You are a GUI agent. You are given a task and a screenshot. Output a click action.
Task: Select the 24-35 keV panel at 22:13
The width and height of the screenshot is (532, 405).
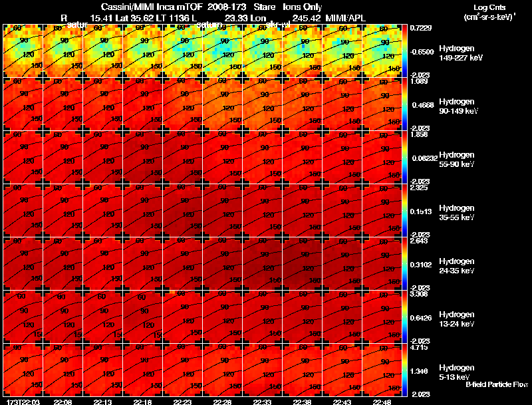pos(102,263)
